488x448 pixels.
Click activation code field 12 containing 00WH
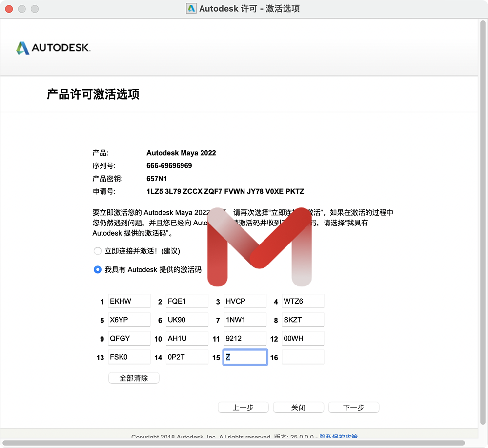pos(303,338)
